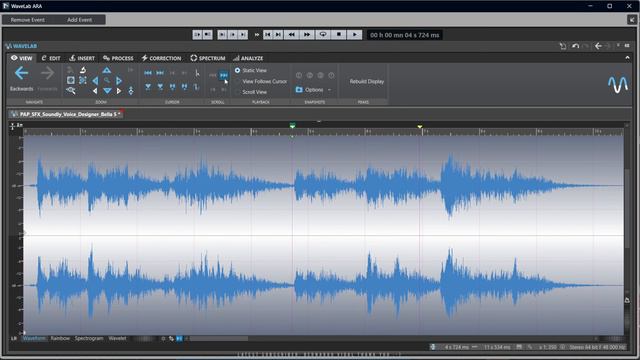Select the Scroll View radio option
Image resolution: width=640 pixels, height=360 pixels.
[251, 92]
